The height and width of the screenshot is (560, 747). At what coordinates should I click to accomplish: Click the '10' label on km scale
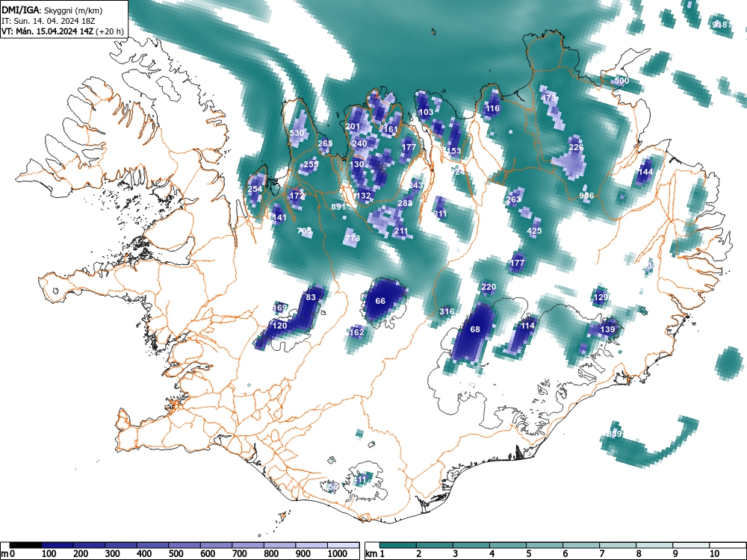point(714,554)
